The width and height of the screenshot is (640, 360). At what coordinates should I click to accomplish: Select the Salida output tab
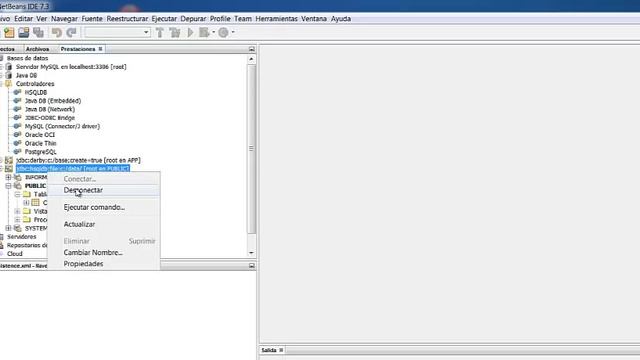(x=269, y=350)
